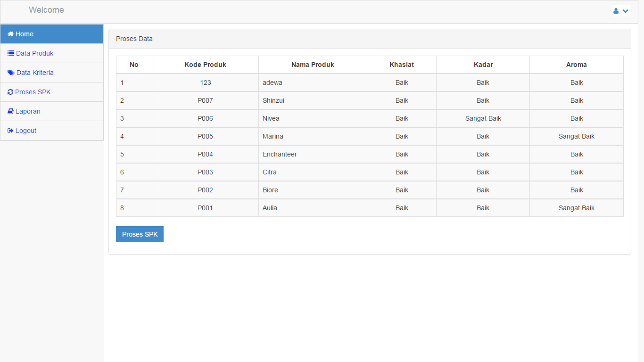Click the Kode Produk column header

(205, 65)
